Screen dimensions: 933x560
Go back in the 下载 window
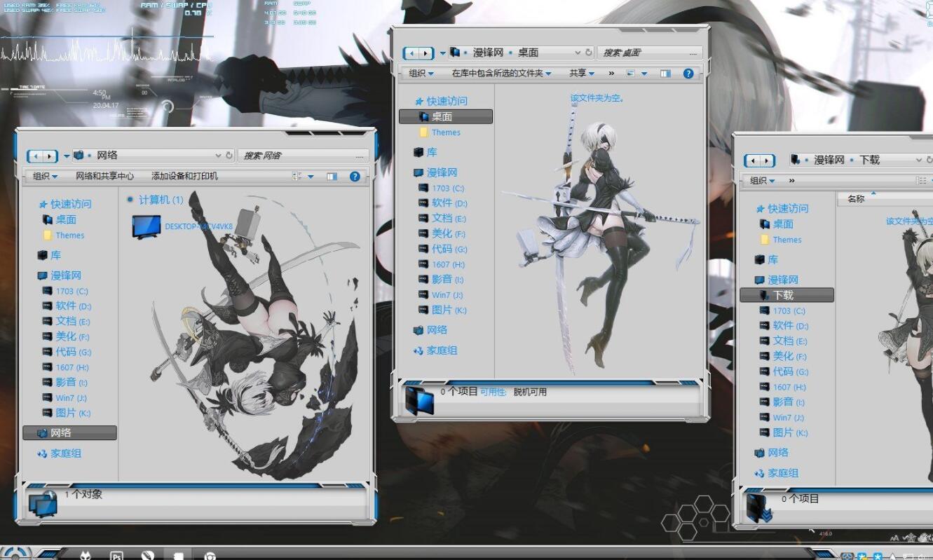tap(752, 161)
